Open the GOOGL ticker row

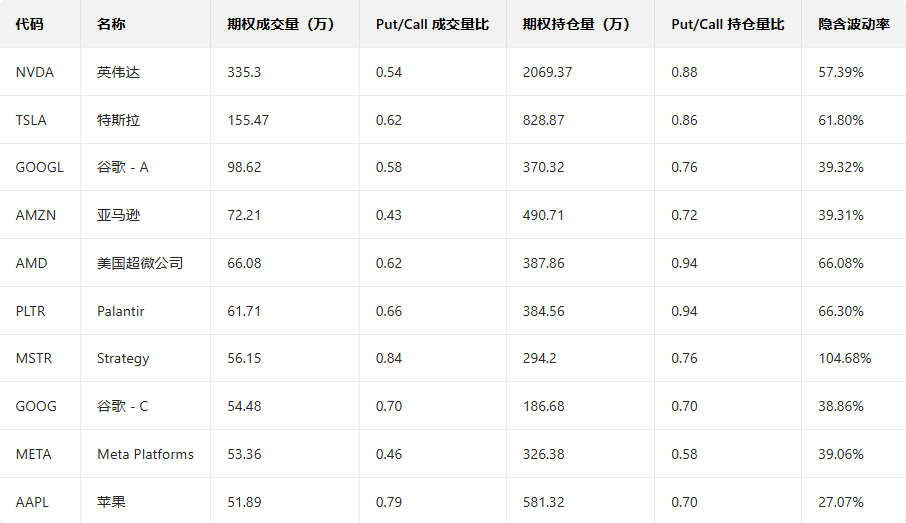click(39, 167)
